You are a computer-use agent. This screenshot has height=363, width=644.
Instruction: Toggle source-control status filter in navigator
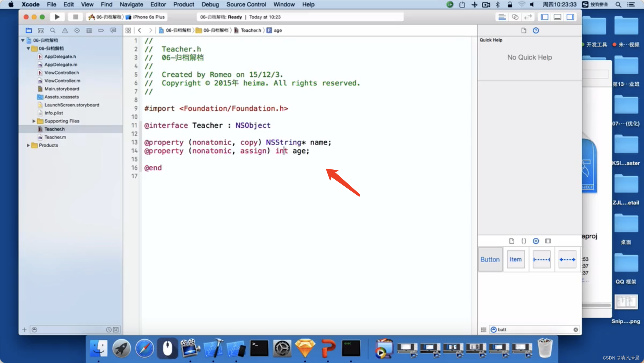tap(116, 330)
